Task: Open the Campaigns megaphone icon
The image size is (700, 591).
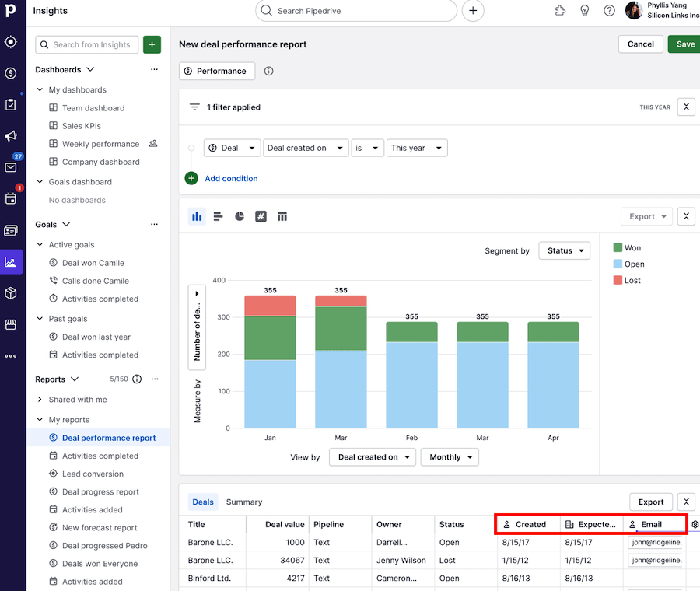Action: [x=11, y=136]
